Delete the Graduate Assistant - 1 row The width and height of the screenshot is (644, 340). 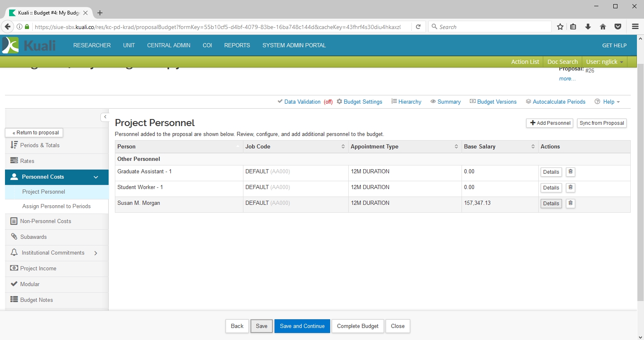(x=571, y=172)
